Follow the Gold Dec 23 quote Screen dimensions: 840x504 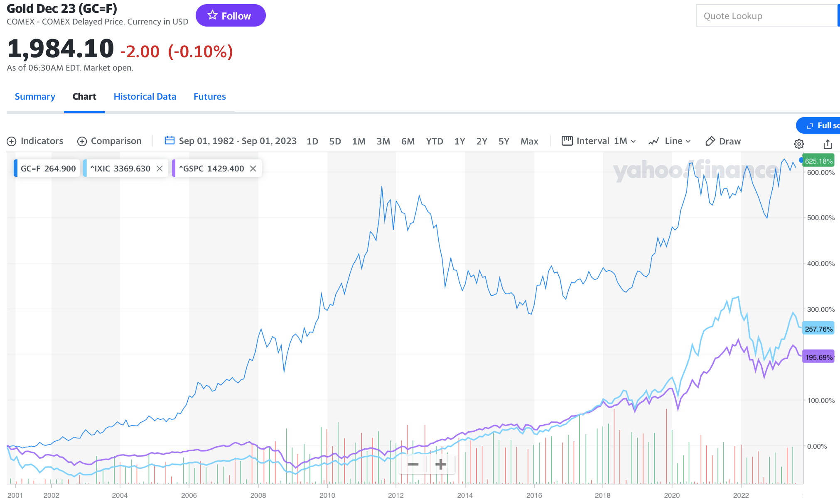click(x=231, y=16)
